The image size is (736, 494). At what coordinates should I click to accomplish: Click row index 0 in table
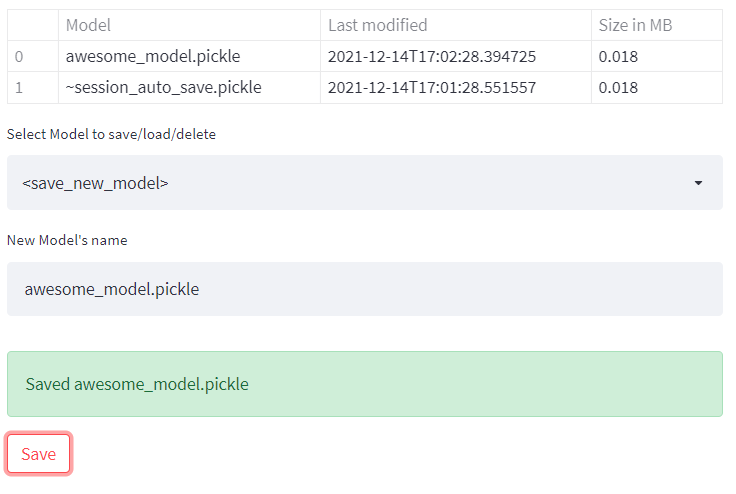tap(19, 56)
